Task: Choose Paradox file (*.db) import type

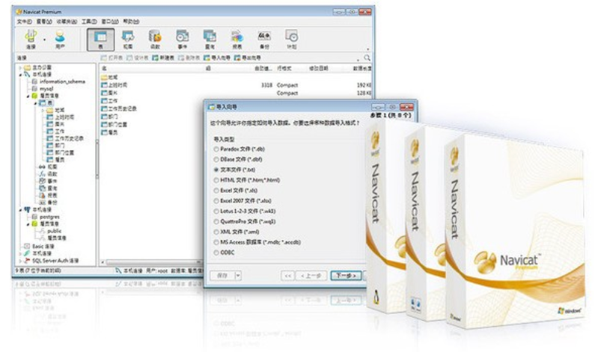Action: (x=239, y=149)
